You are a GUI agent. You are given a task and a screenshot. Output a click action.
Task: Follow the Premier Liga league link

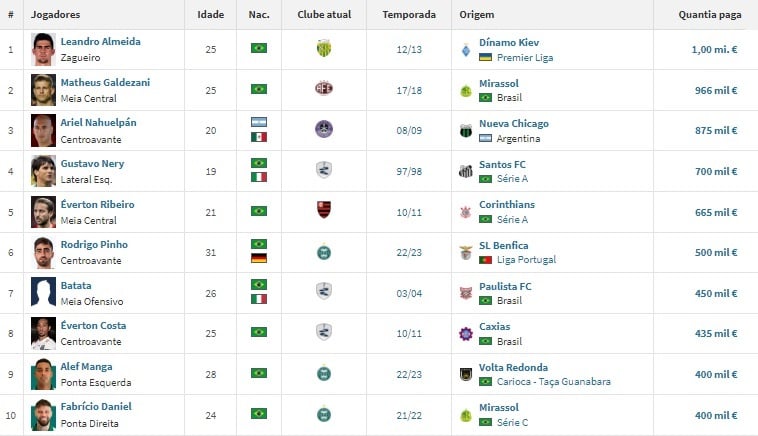tap(525, 58)
